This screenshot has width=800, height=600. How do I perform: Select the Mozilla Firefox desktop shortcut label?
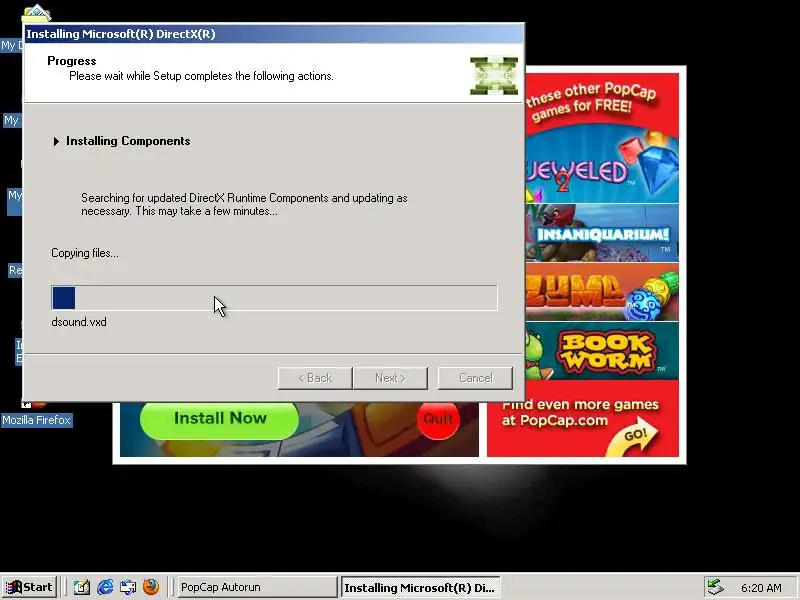tap(36, 420)
